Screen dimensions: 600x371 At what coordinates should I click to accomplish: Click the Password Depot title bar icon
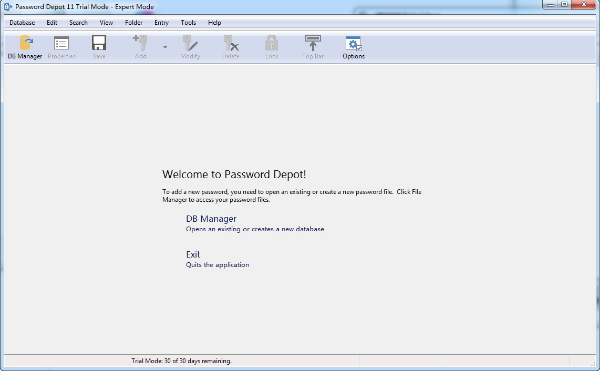[x=8, y=7]
